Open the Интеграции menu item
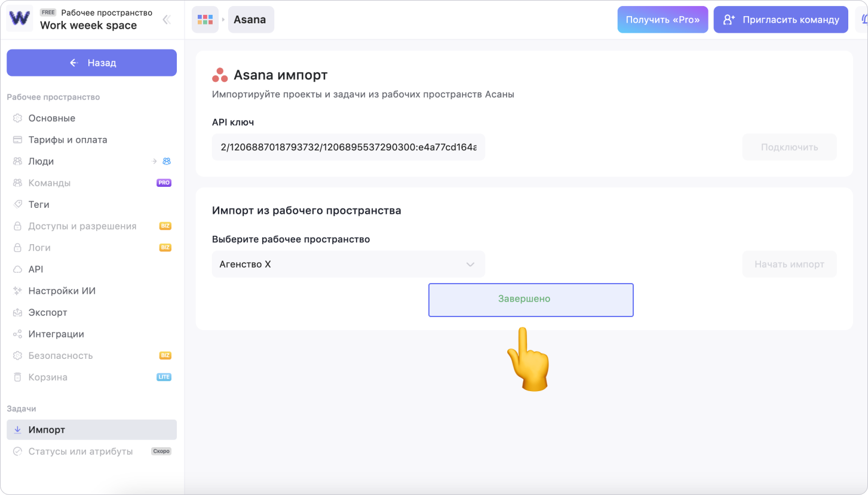 pyautogui.click(x=56, y=334)
